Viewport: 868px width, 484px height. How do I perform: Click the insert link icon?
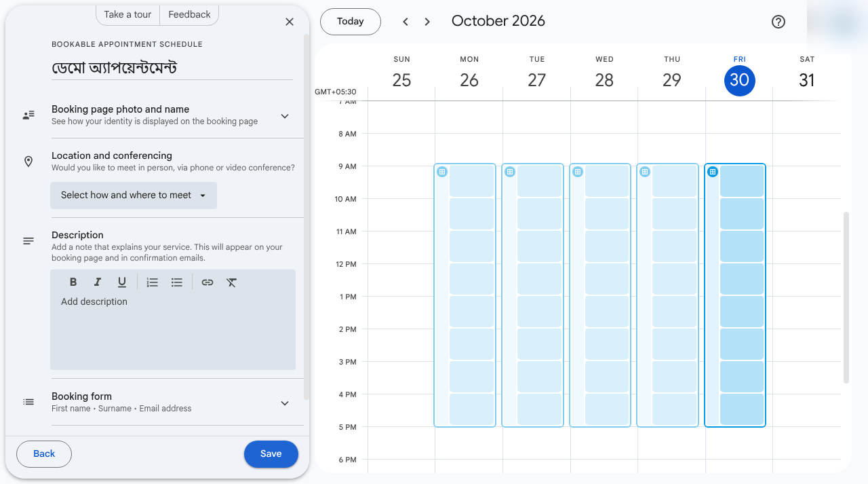coord(208,282)
